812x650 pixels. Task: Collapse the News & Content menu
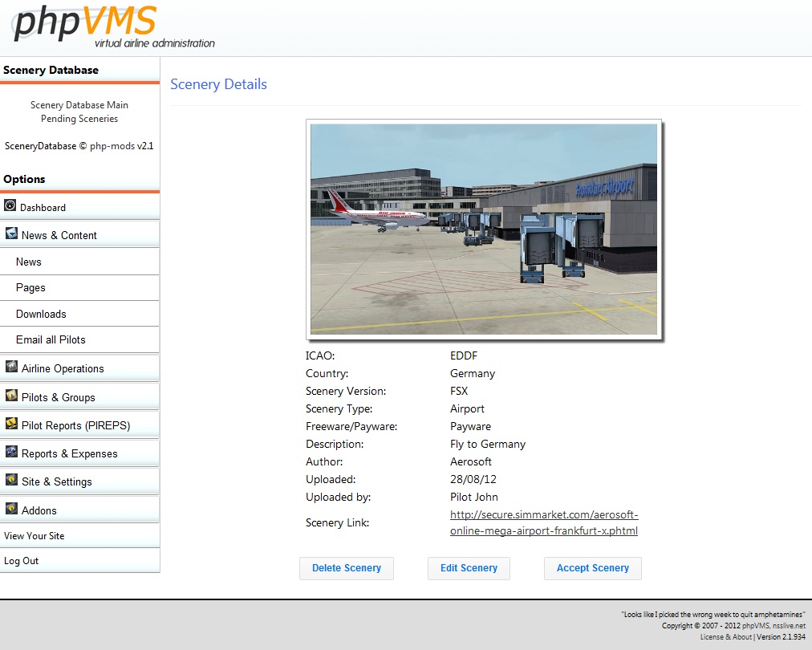point(79,234)
